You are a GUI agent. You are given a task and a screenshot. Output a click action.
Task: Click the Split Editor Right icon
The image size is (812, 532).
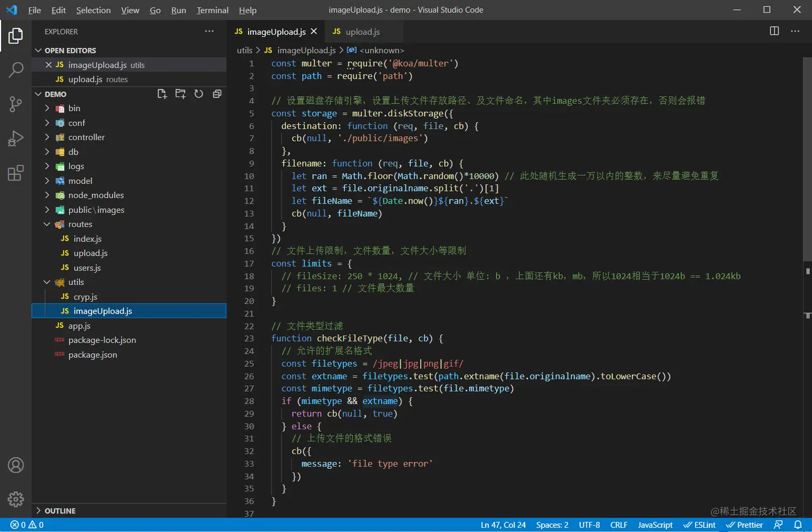click(774, 31)
